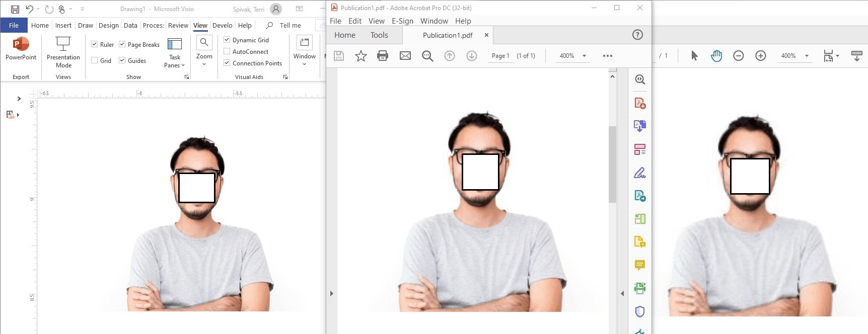Click Acrobat vertical scrollbar thumb
This screenshot has width=868, height=334.
pos(612,164)
